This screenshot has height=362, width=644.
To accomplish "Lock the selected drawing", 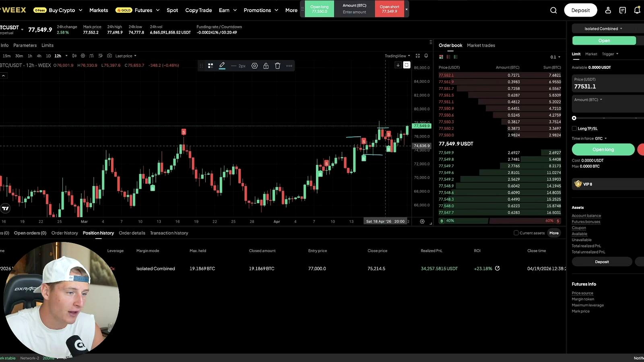I will 266,66.
